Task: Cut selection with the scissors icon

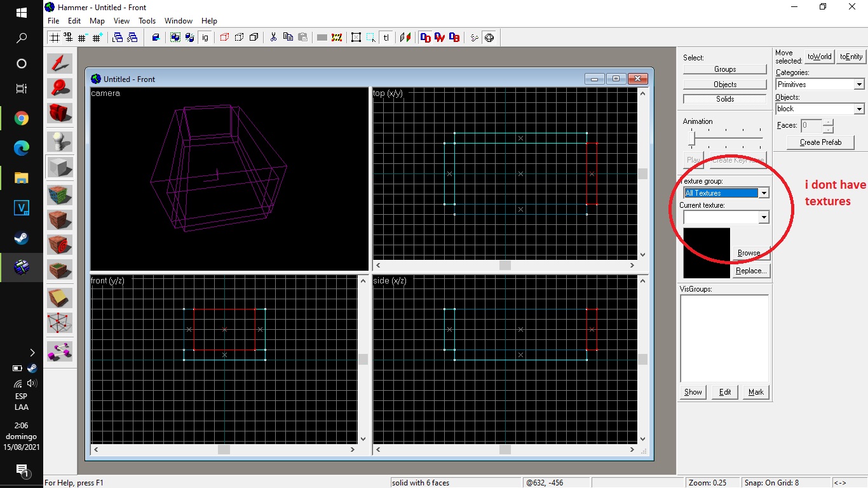Action: pos(273,37)
